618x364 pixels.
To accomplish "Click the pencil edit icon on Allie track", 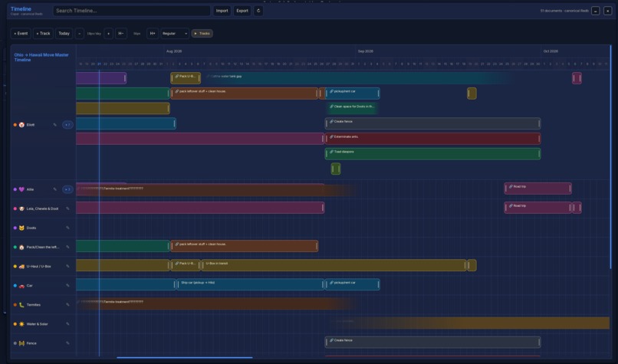I will coord(54,189).
